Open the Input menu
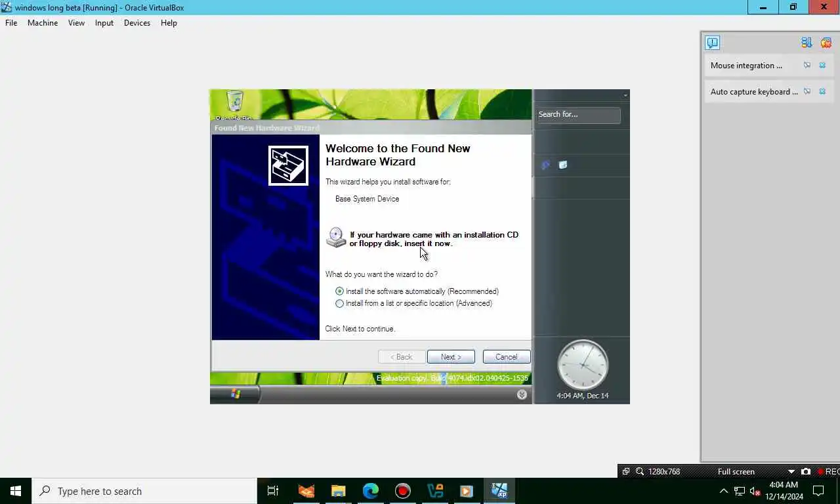840x504 pixels. (104, 23)
